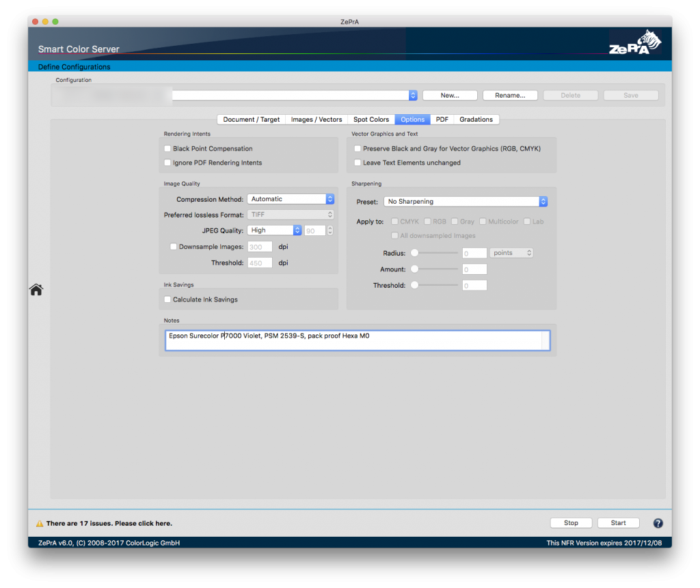Viewport: 700px width, 588px height.
Task: Toggle the Downsample Images checkbox
Action: pos(173,246)
